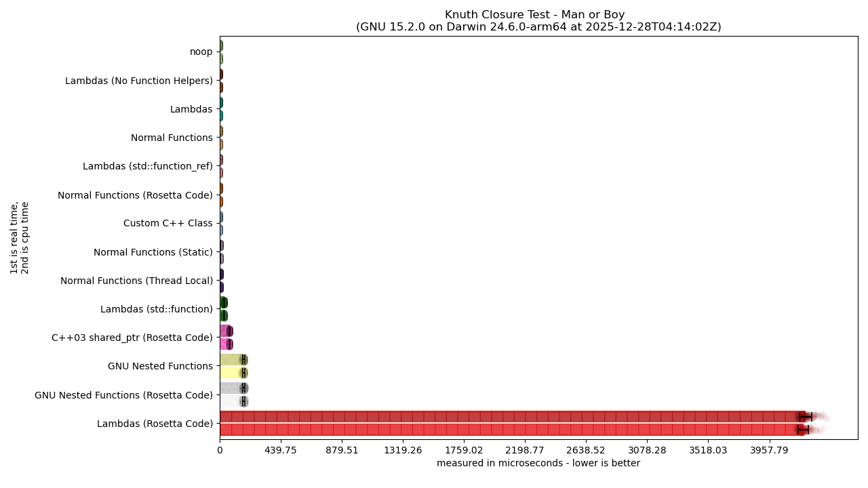868x488 pixels.
Task: Select the chart title Knuth Closure Test
Action: click(x=536, y=14)
